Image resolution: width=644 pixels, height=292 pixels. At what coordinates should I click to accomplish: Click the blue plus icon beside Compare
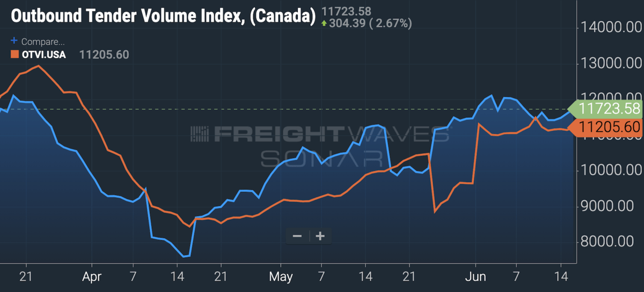[14, 41]
